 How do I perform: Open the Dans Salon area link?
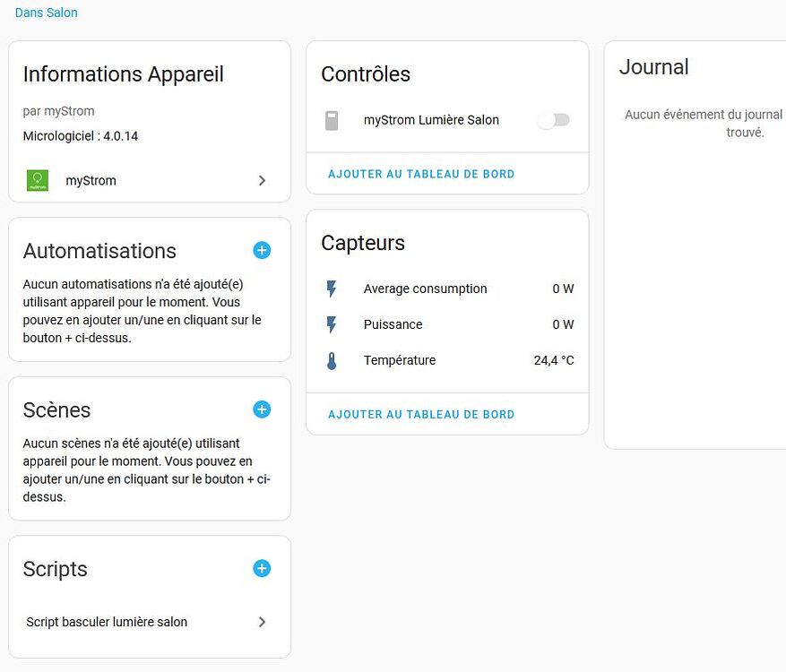click(x=47, y=13)
